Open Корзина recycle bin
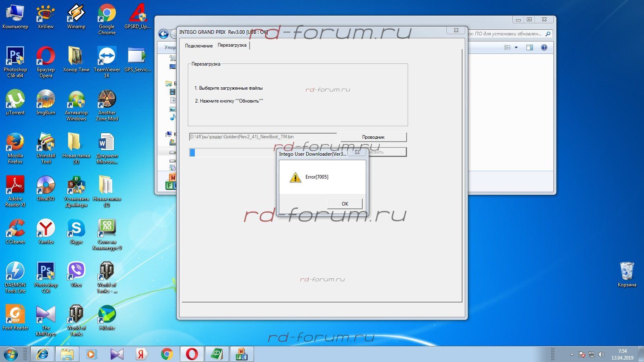This screenshot has width=644, height=362. 627,275
